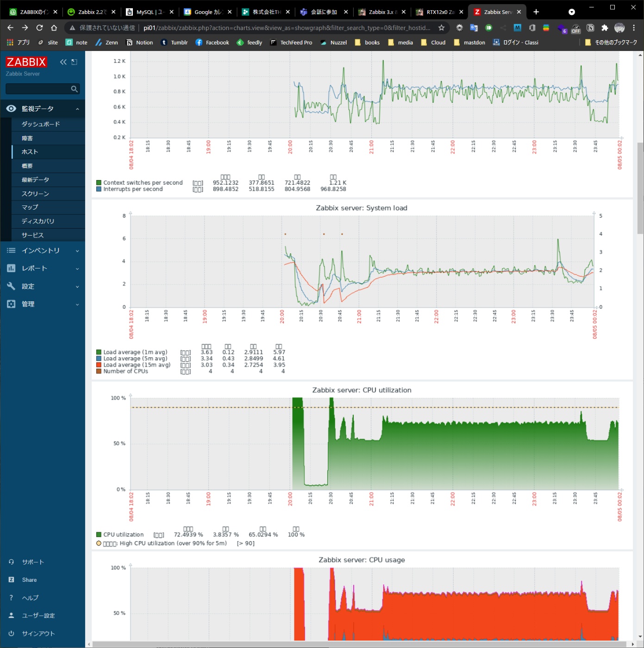Open a new browser tab
The height and width of the screenshot is (648, 644).
click(536, 12)
